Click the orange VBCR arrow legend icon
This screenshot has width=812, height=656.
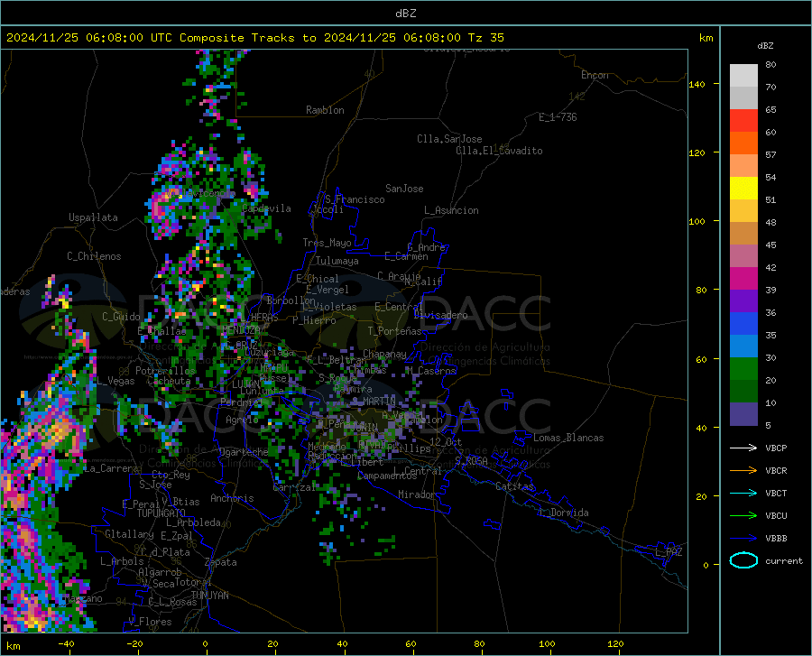pyautogui.click(x=743, y=470)
